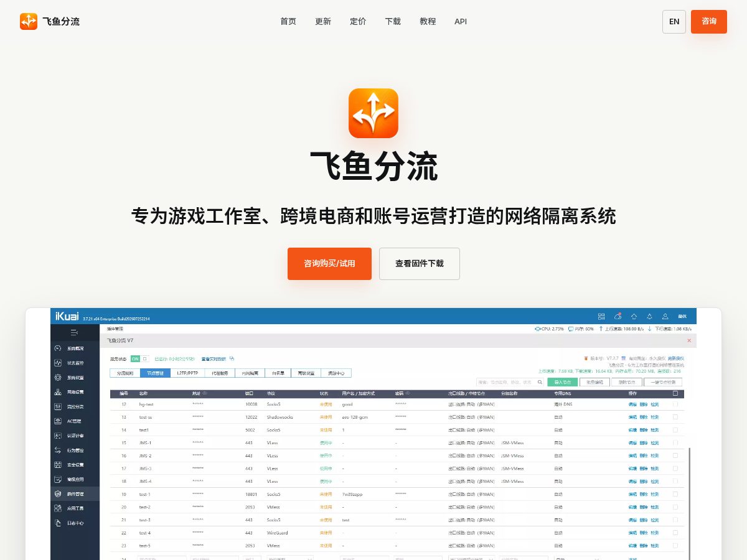Toggle the 服务状态 ON switch
Viewport: 747px width, 560px height.
(139, 358)
